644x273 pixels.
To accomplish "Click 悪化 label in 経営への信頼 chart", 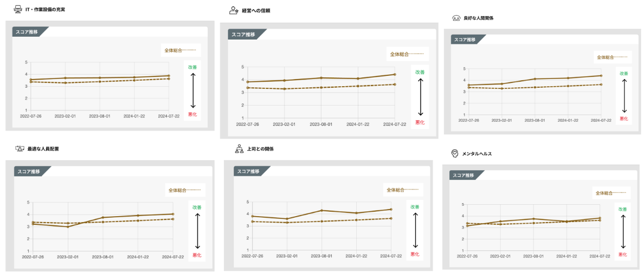I will pyautogui.click(x=420, y=122).
